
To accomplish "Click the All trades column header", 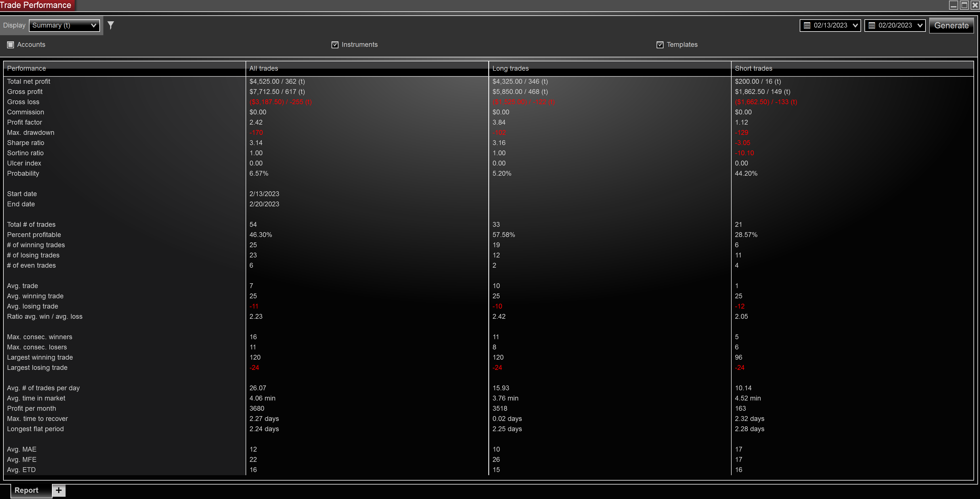I will coord(367,68).
